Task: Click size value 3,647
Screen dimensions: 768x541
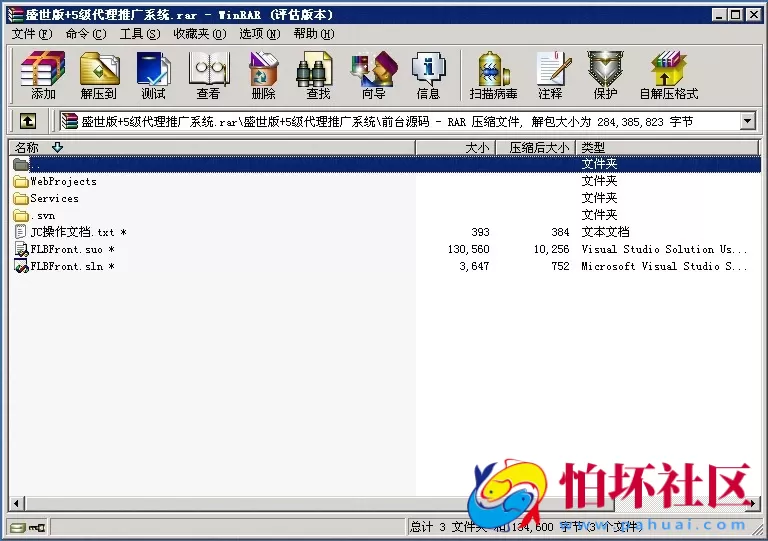Action: click(474, 266)
